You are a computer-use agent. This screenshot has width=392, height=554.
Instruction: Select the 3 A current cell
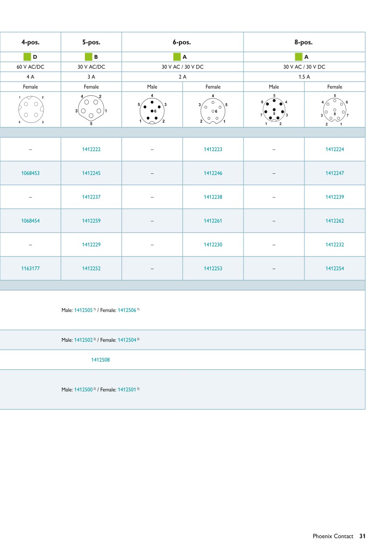pos(91,77)
